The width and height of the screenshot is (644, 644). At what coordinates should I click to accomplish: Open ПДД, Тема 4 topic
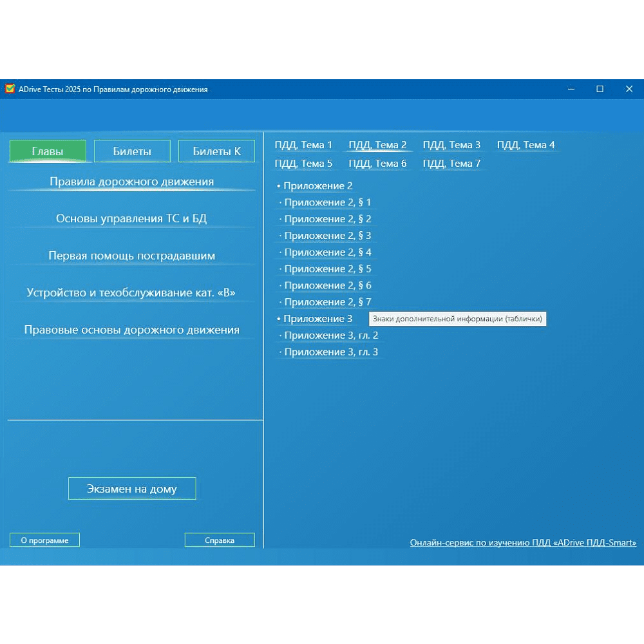point(526,145)
